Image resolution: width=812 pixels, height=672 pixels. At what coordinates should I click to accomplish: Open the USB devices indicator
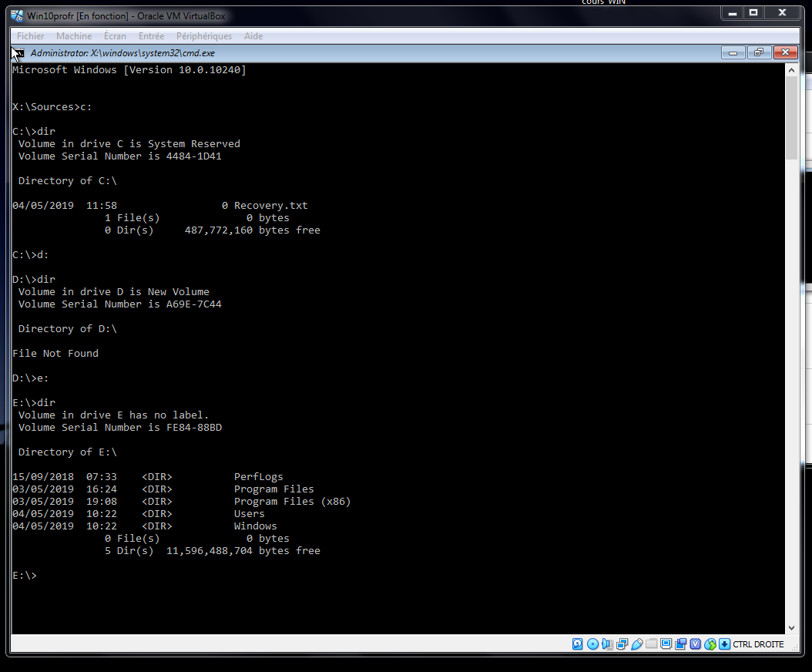pyautogui.click(x=637, y=644)
